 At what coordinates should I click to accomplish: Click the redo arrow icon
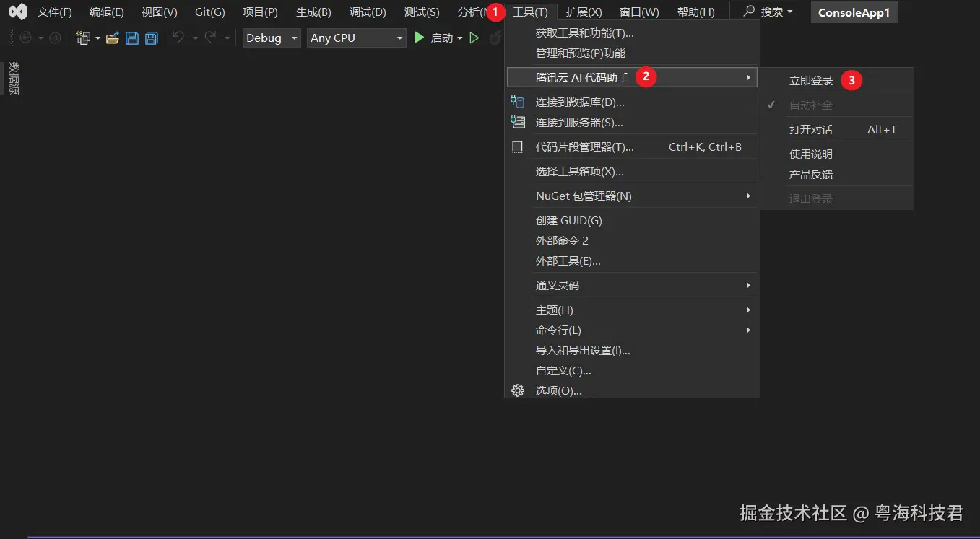[210, 38]
